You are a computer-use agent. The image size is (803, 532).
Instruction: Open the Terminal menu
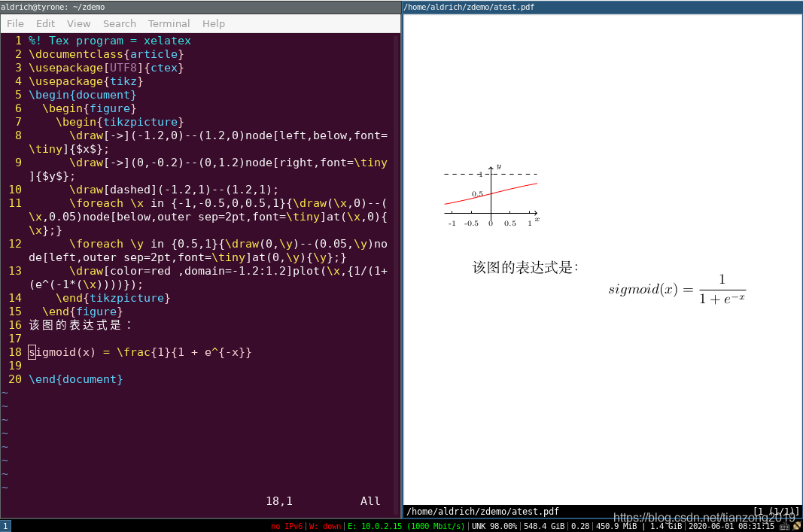169,23
